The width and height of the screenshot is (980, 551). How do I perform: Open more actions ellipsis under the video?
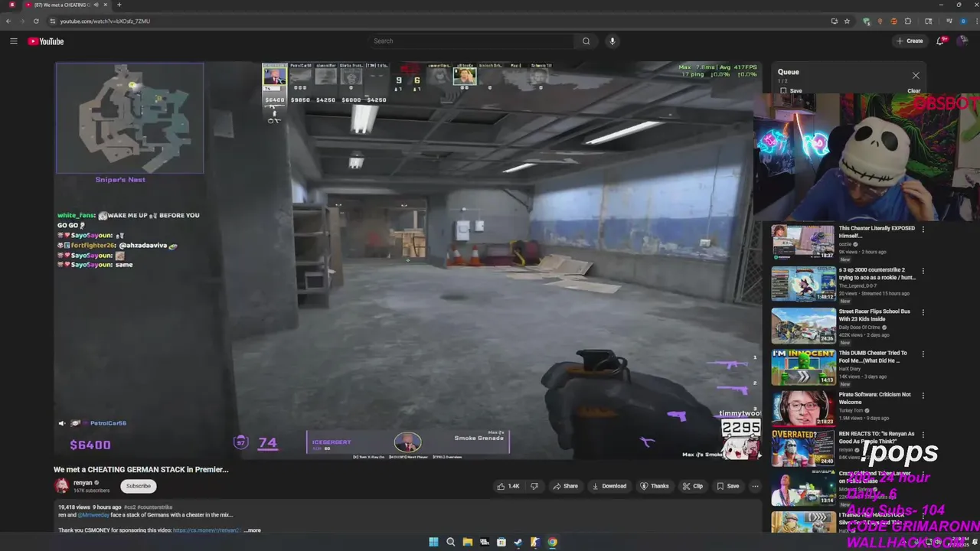point(755,486)
